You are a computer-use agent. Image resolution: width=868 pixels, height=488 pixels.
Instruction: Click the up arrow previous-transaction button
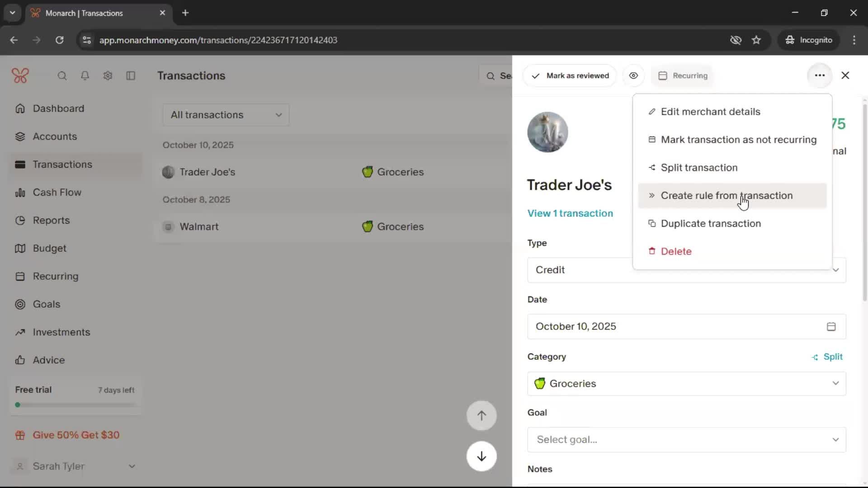[481, 416]
